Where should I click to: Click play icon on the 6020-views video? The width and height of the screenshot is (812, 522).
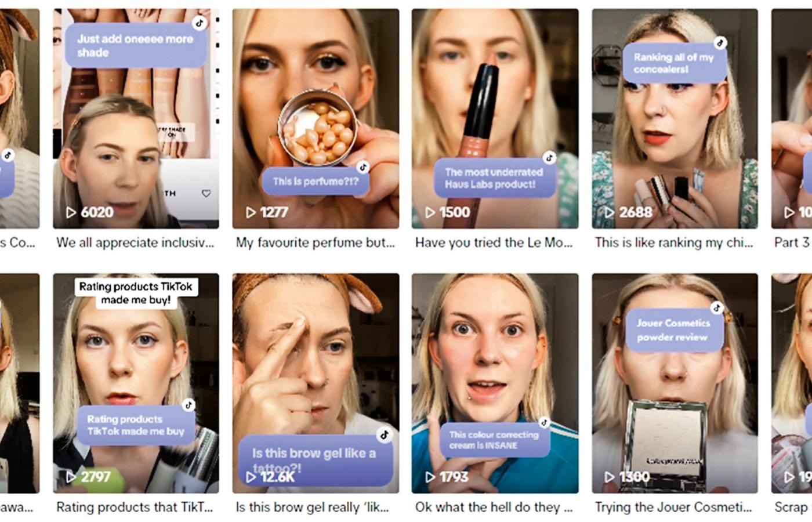click(x=71, y=213)
